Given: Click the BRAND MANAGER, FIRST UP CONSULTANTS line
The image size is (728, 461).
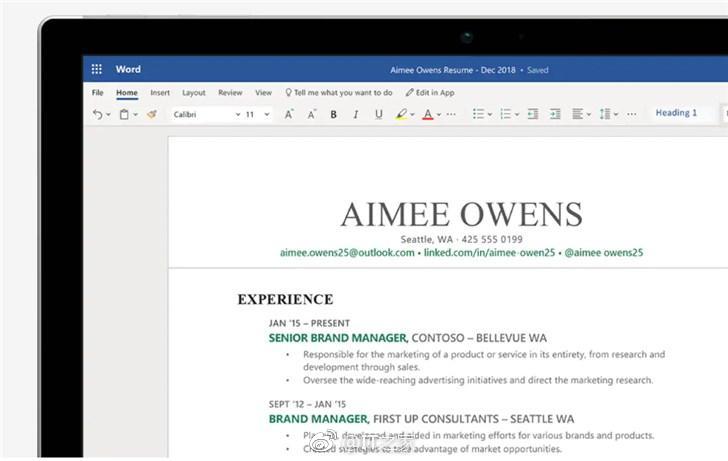Looking at the screenshot, I should (x=421, y=419).
